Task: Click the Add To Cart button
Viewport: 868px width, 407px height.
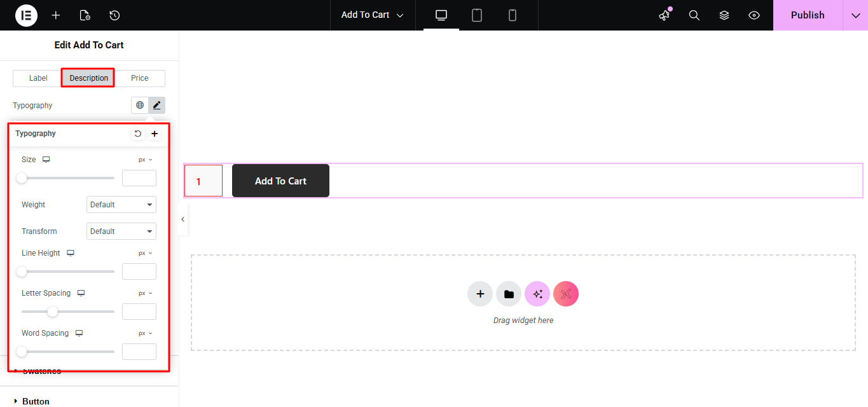Action: (280, 181)
